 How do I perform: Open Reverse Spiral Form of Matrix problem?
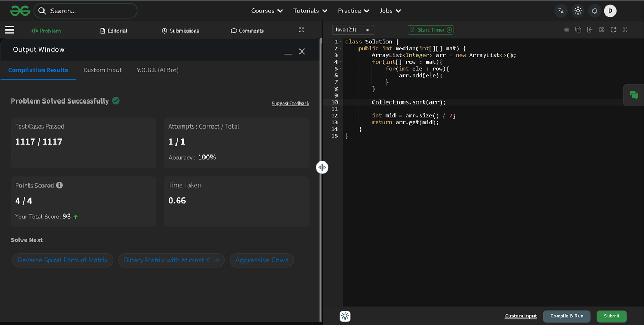pos(63,260)
